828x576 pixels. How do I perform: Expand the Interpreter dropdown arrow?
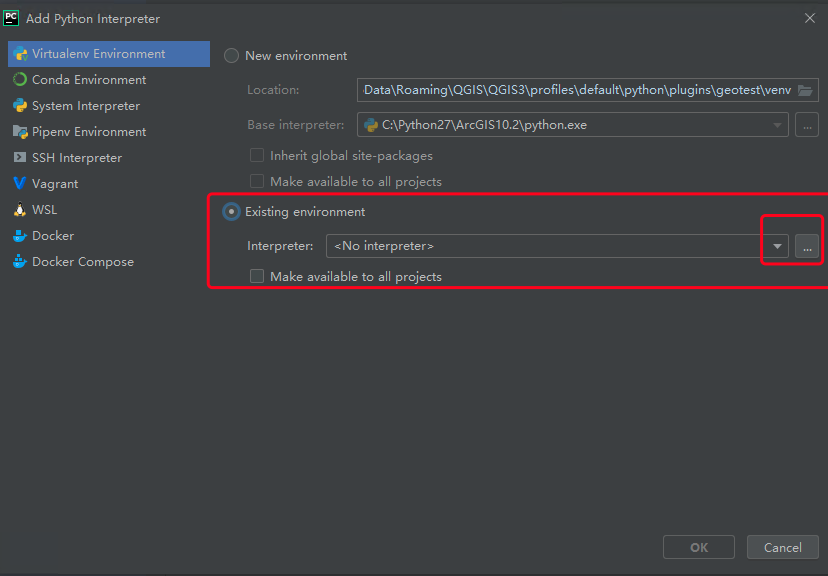(777, 246)
